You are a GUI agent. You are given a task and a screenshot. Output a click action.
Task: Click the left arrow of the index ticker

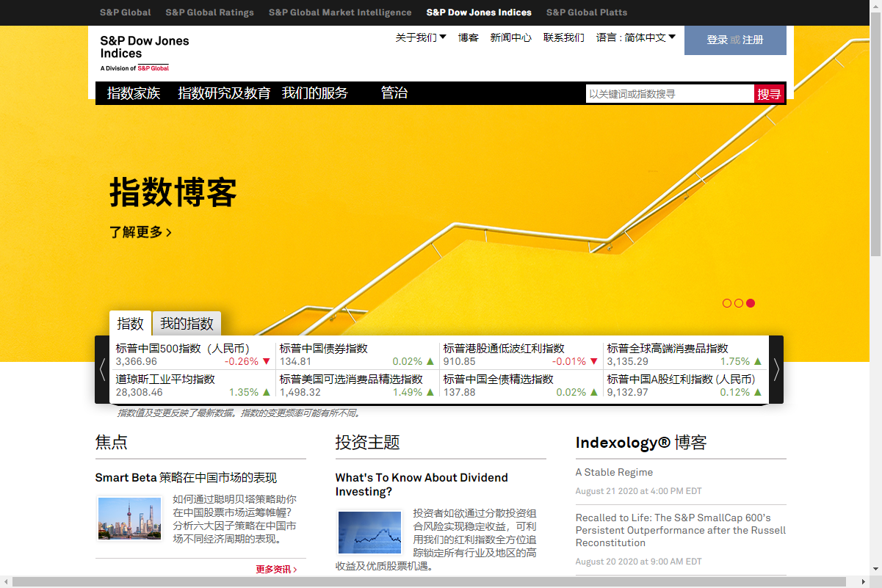[102, 369]
